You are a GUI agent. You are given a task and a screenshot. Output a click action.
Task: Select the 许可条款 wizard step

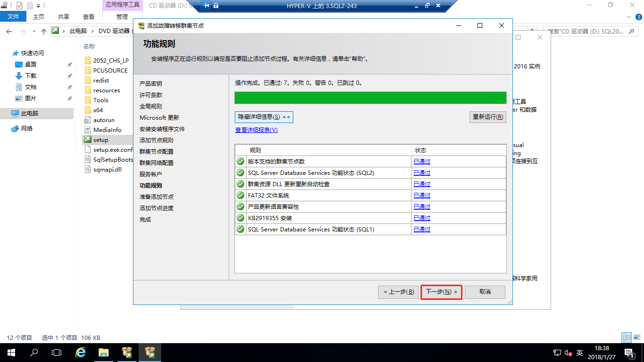[x=151, y=95]
